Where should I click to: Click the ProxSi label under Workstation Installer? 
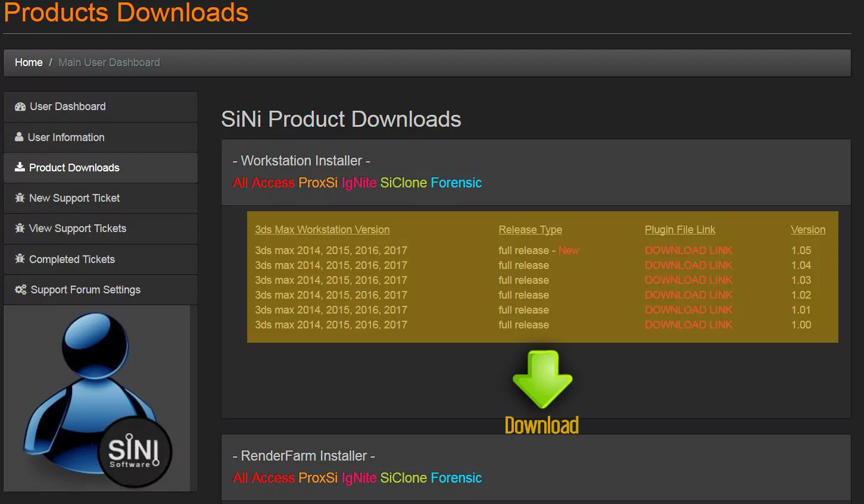317,183
